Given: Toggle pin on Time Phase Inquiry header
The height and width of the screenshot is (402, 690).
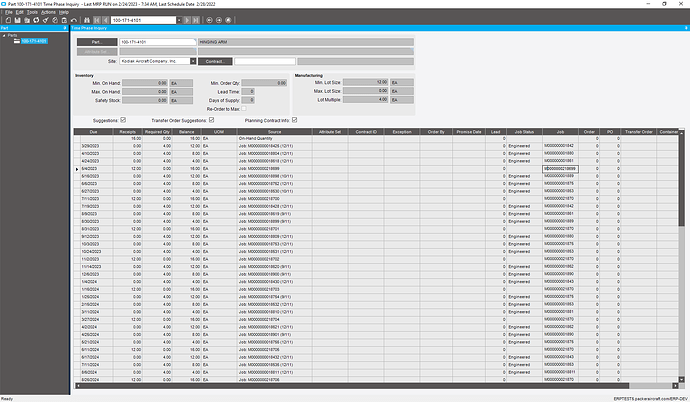Looking at the screenshot, I should click(x=686, y=28).
